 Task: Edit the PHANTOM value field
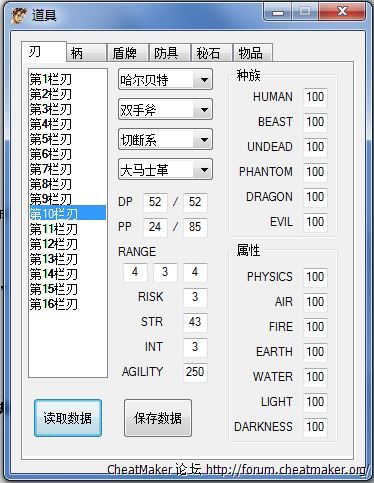coord(315,172)
